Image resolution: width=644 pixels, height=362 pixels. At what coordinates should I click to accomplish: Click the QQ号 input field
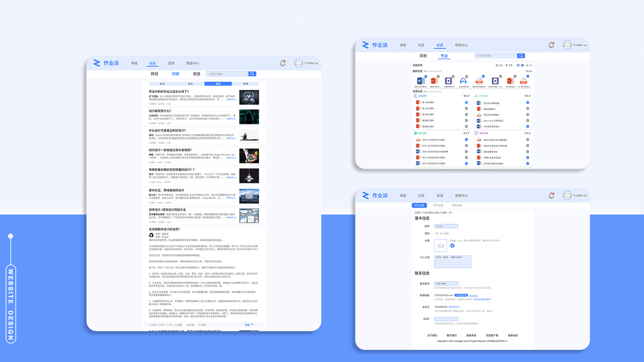[x=447, y=319]
